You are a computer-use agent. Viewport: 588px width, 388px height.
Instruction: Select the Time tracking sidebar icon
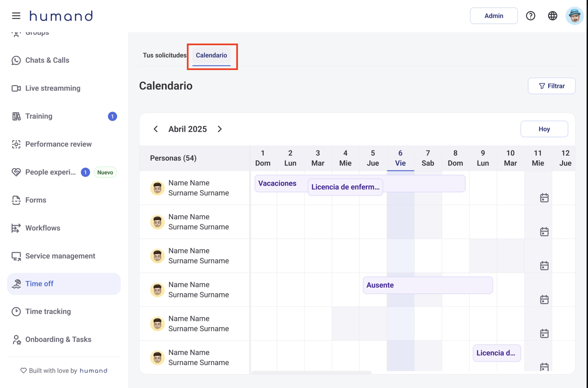[x=17, y=311]
